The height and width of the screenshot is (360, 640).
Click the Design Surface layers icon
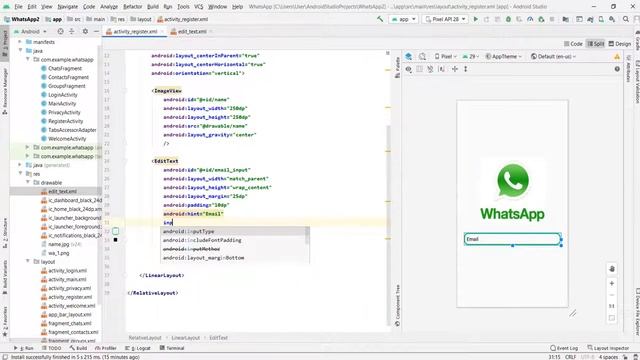[409, 56]
